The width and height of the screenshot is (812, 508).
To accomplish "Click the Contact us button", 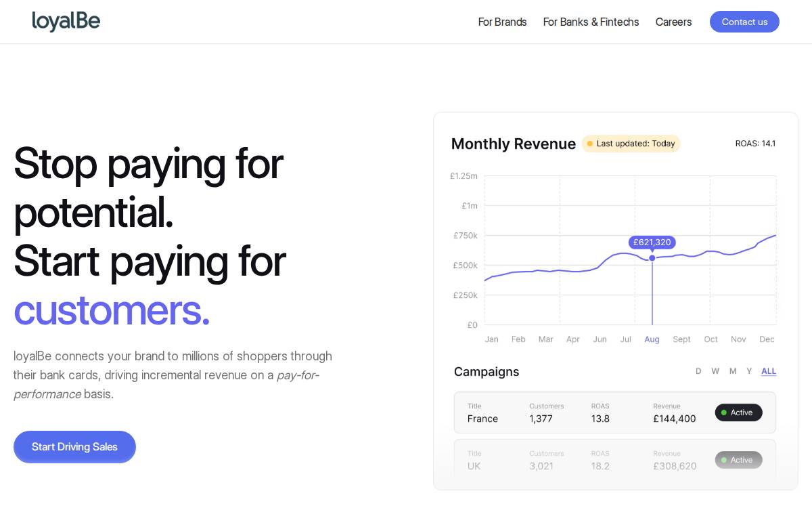I will click(x=744, y=22).
